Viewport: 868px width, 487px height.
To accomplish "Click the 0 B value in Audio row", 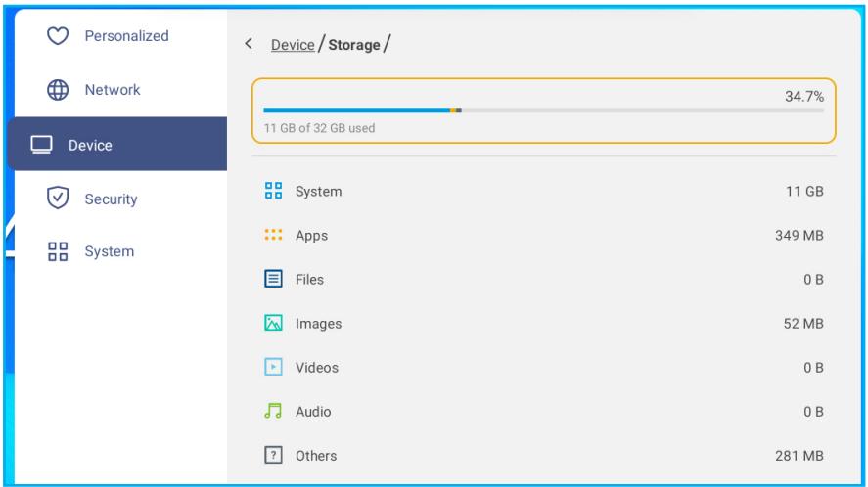I will coord(814,411).
